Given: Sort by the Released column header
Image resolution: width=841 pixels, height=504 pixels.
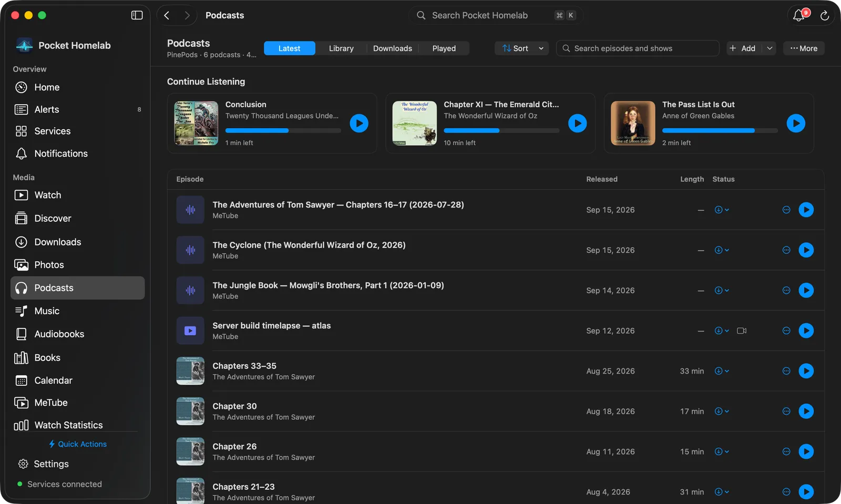Looking at the screenshot, I should pos(602,179).
